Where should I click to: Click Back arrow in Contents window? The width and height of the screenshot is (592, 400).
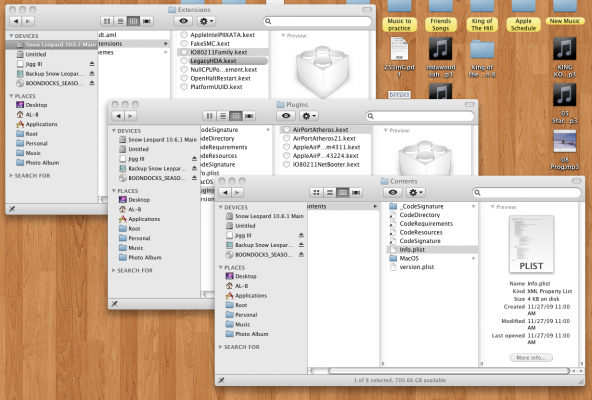click(x=225, y=193)
